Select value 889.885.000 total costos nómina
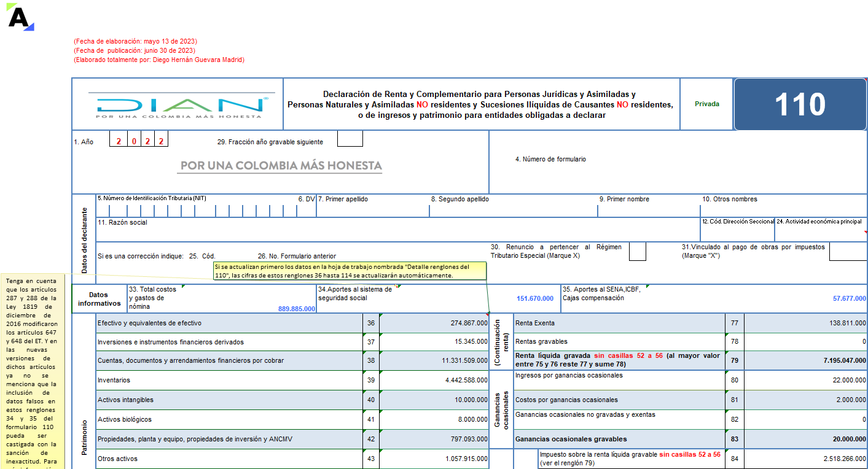Viewport: 868px width, 469px height. pyautogui.click(x=297, y=309)
